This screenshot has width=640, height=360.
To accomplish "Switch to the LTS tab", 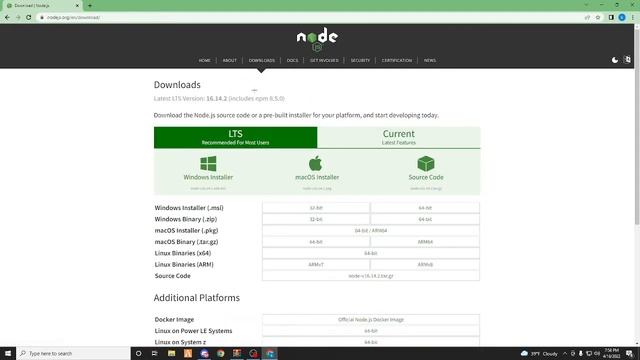I will (236, 137).
